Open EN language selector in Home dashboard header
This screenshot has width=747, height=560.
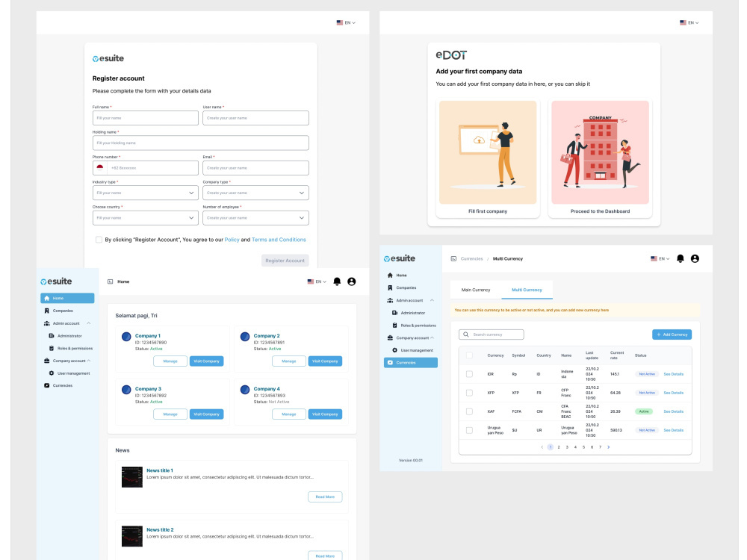(317, 281)
